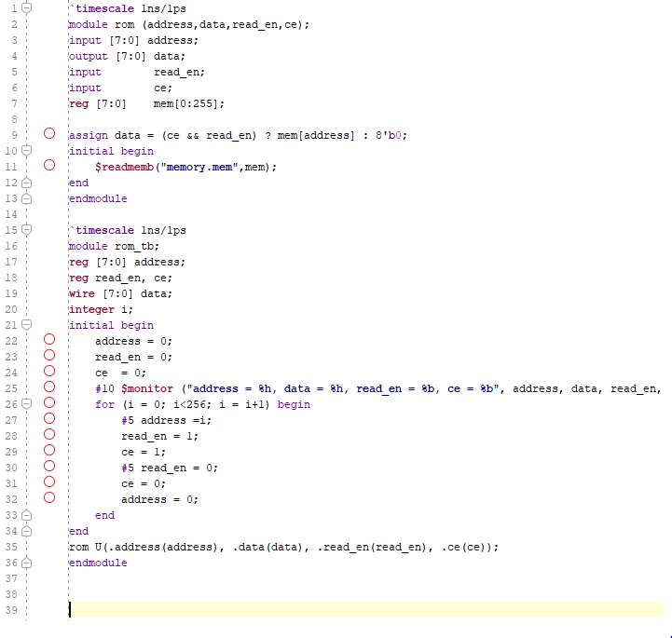Screen dimensions: 672x638
Task: Click '#5 address =i;' on line 27
Action: 166,420
